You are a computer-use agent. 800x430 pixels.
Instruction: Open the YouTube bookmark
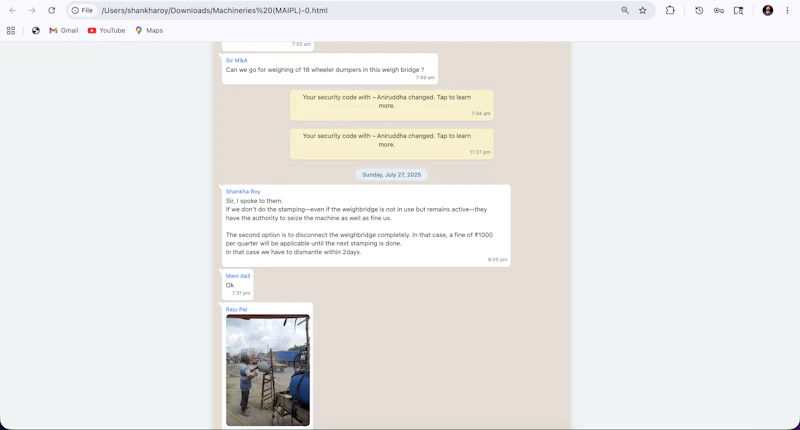[x=106, y=31]
